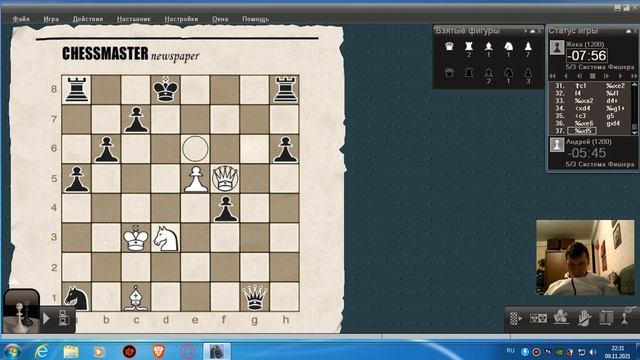Click the board-with-arrow toolbar icon
The image size is (640, 360).
516,318
